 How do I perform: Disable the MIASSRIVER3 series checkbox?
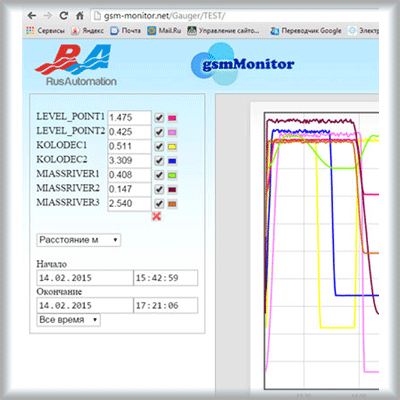pos(159,204)
